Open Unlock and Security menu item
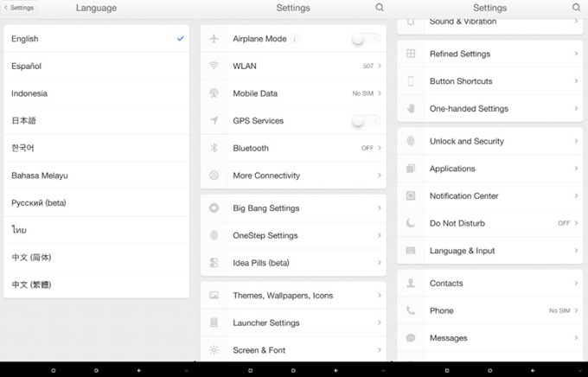Screen dimensions: 588x377 pos(489,141)
